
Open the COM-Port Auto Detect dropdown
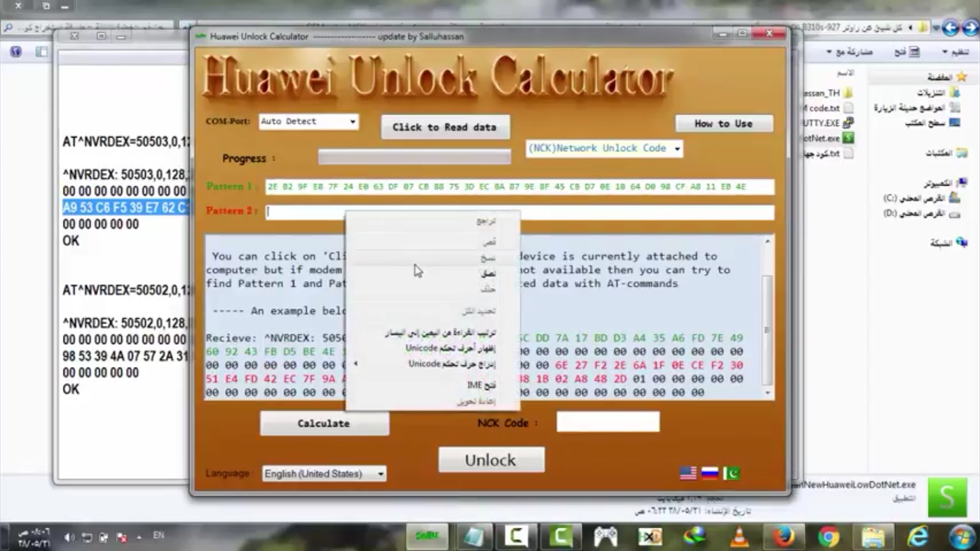pyautogui.click(x=353, y=121)
